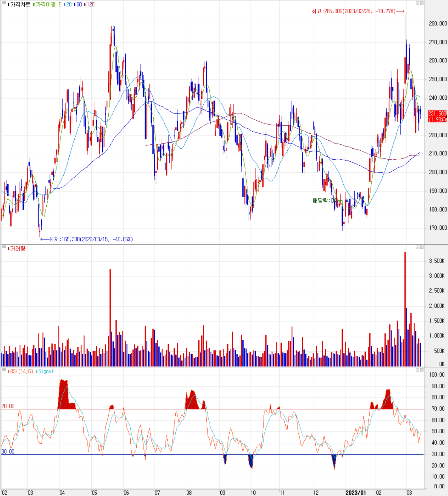Maximize the RSI indicator panel
The image size is (448, 496).
point(417,370)
